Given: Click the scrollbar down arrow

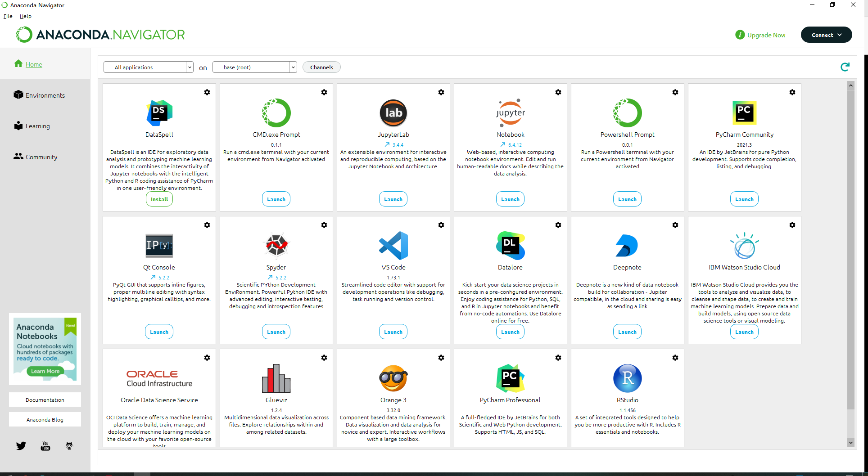Looking at the screenshot, I should pos(851,443).
